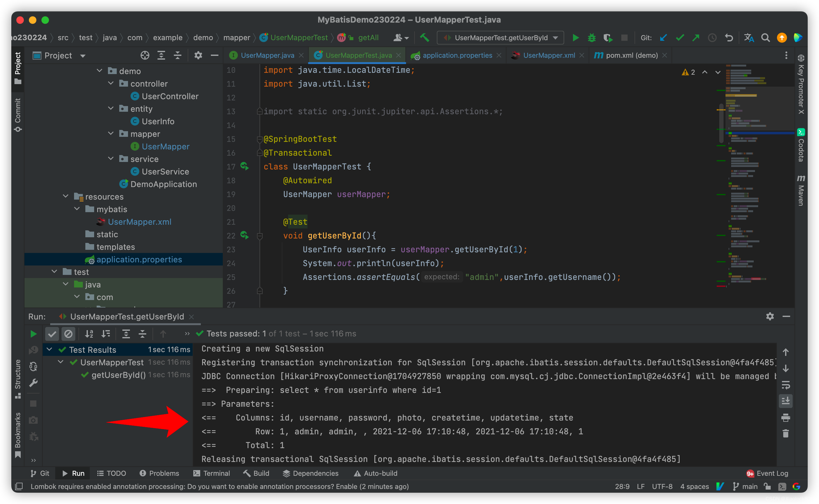The width and height of the screenshot is (819, 504).
Task: Push commits with Git green arrow
Action: pos(696,38)
